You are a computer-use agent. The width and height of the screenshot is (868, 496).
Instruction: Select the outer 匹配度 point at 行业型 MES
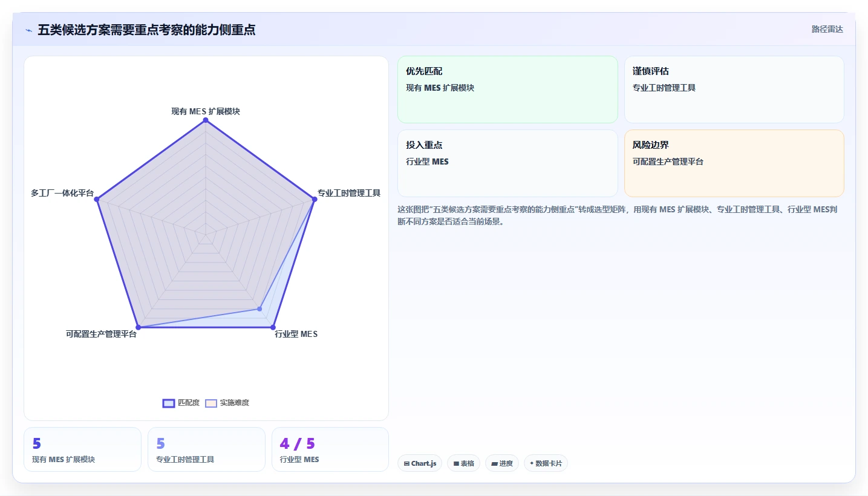tap(273, 327)
